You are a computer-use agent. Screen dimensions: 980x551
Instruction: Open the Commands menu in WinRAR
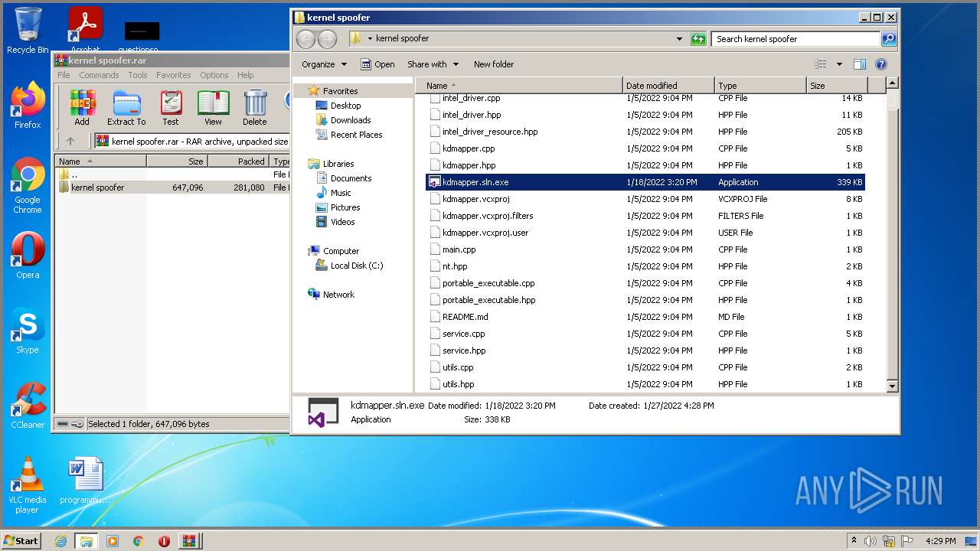tap(99, 75)
